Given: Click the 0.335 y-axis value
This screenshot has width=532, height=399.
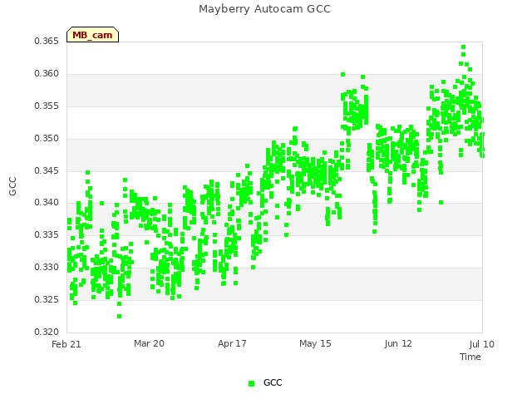Looking at the screenshot, I should click(47, 234).
